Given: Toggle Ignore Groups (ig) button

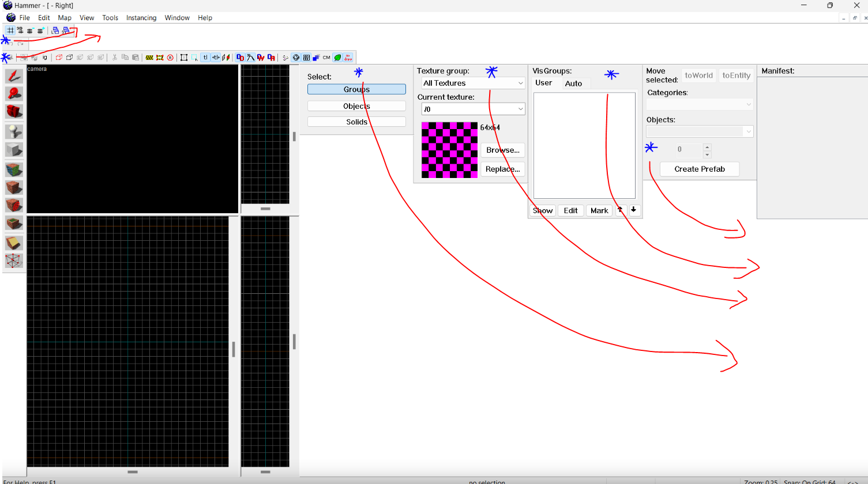Looking at the screenshot, I should (44, 58).
